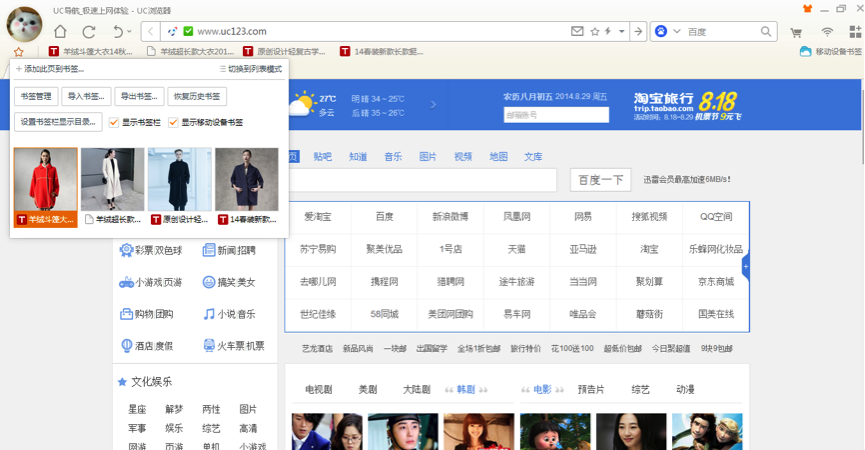
Task: Click the 导出书签 button
Action: click(x=139, y=97)
